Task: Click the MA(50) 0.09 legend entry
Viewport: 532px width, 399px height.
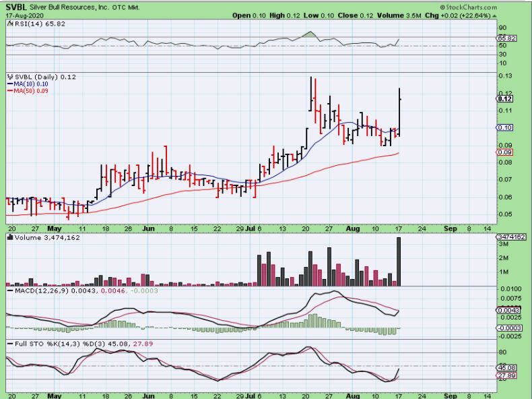Action: 28,91
